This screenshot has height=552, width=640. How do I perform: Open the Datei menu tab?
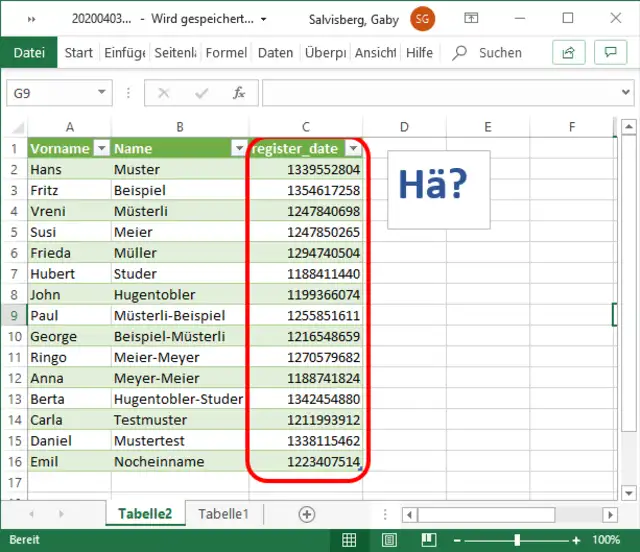[29, 53]
